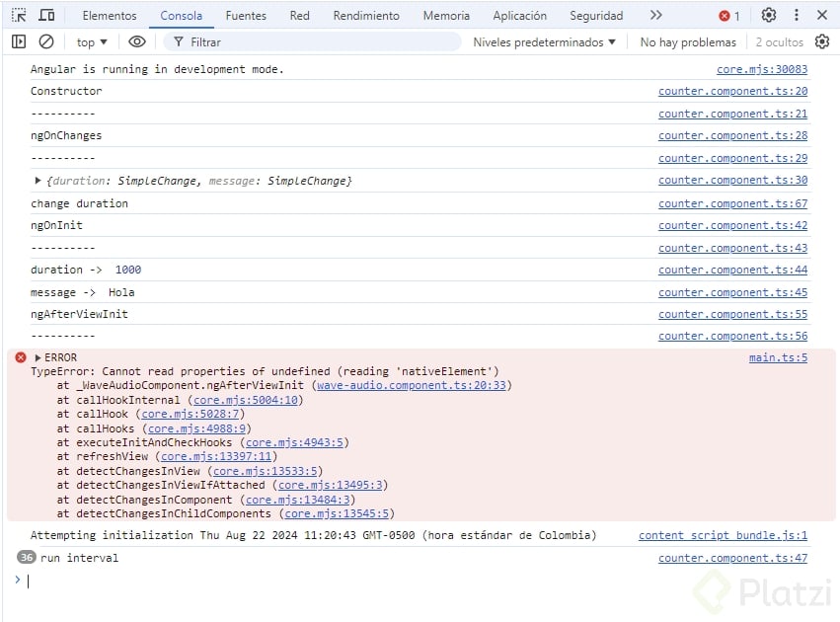
Task: Show the console sidebar panel
Action: [19, 42]
